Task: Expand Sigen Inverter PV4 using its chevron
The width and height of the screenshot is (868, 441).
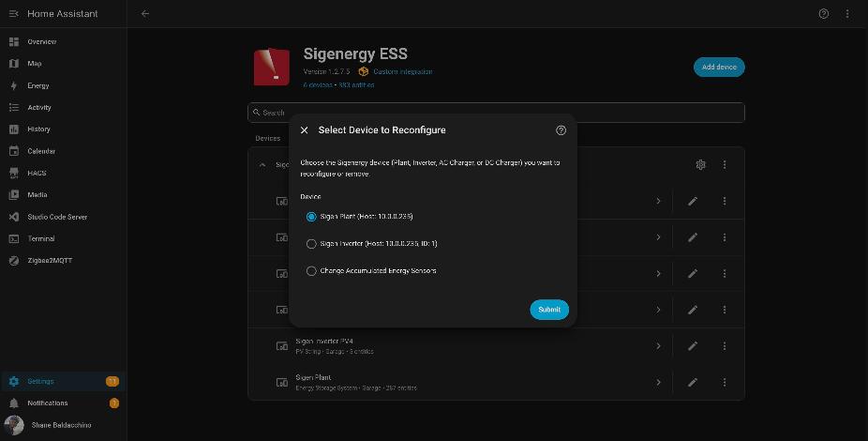Action: [658, 346]
